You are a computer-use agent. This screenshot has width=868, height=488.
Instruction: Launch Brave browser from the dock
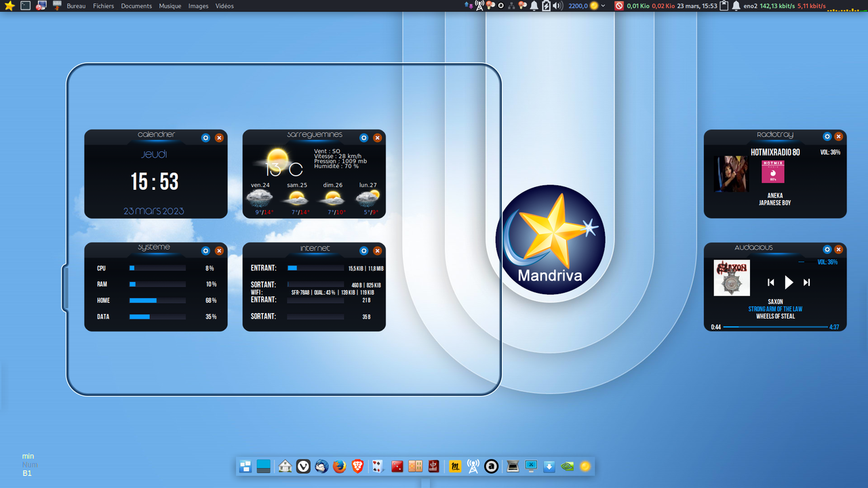pos(357,466)
